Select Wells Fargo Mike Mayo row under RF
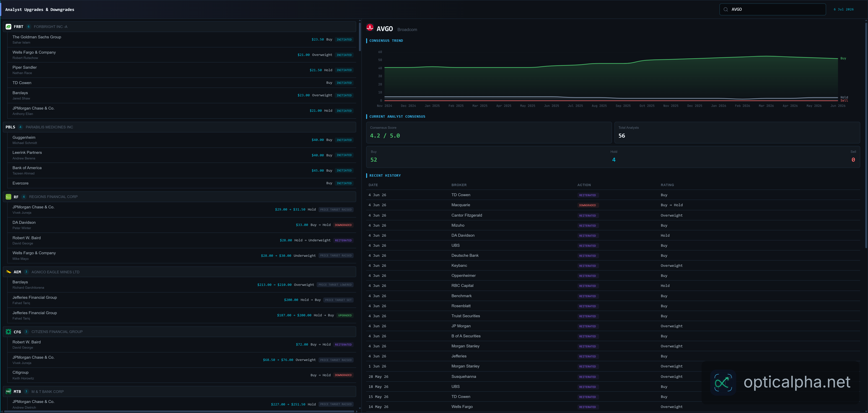 click(x=182, y=256)
